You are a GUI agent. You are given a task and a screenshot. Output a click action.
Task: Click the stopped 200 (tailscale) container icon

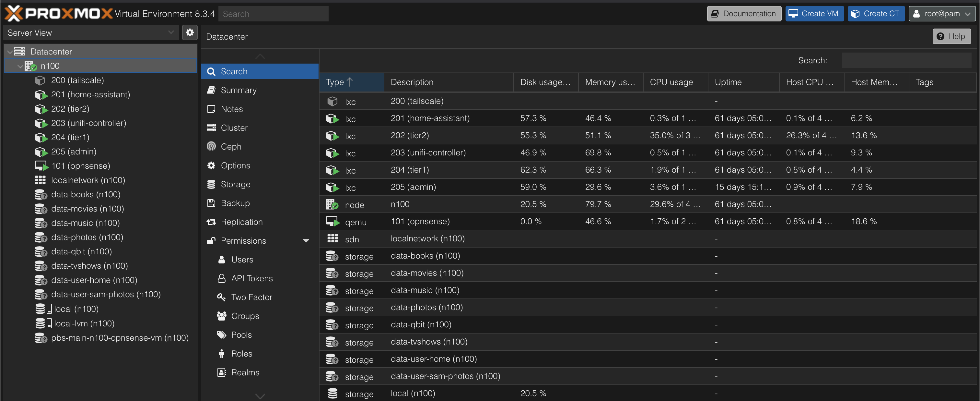(x=40, y=80)
